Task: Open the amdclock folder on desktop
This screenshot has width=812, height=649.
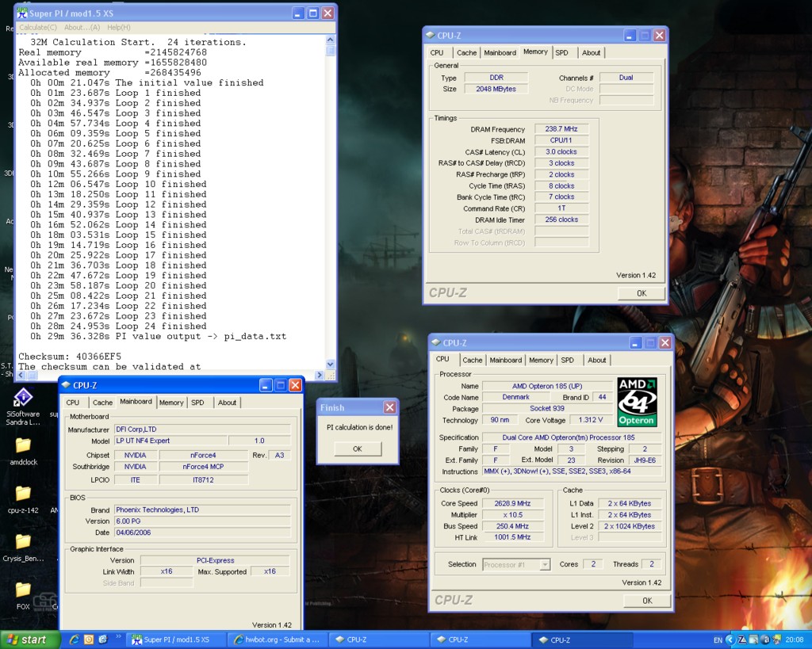Action: tap(23, 451)
